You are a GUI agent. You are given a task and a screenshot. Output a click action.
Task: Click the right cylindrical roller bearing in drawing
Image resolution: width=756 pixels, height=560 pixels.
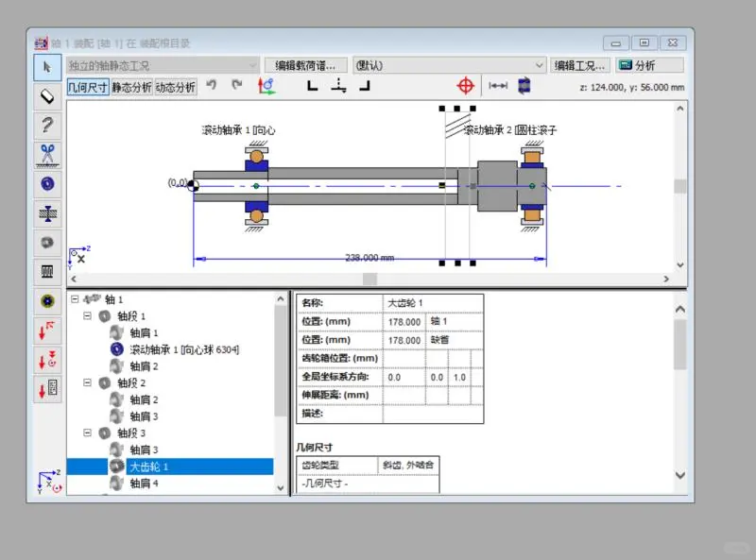[532, 186]
